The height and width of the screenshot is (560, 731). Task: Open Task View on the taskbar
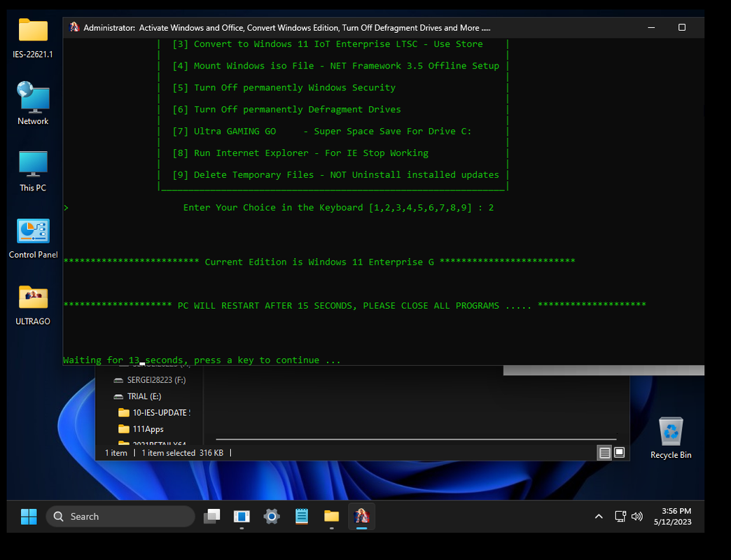(211, 516)
